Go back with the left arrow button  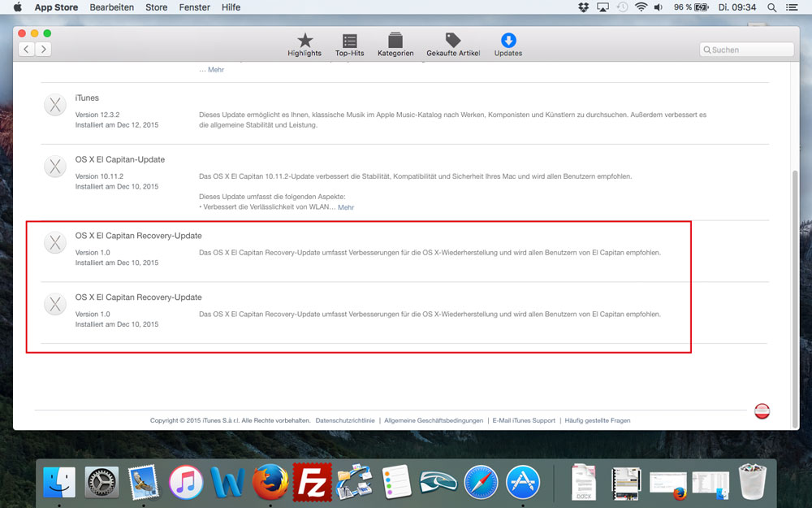click(x=27, y=50)
